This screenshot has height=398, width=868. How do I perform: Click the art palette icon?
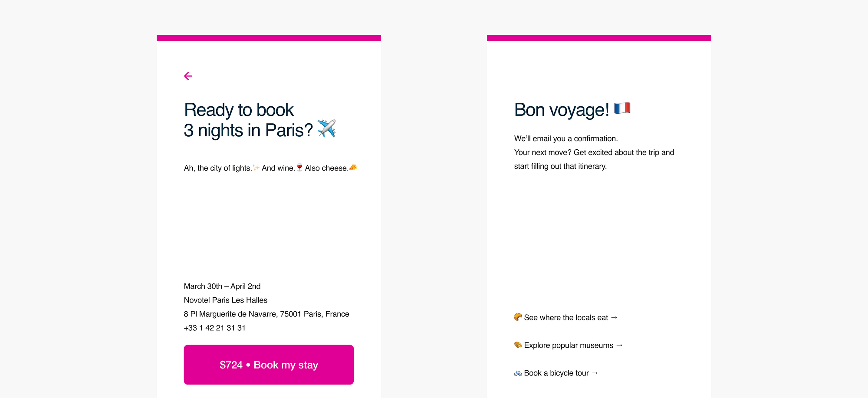tap(518, 345)
